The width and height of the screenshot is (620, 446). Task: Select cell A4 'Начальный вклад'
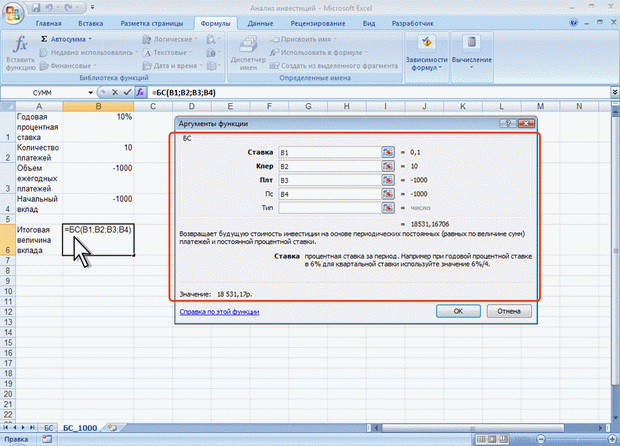click(39, 204)
